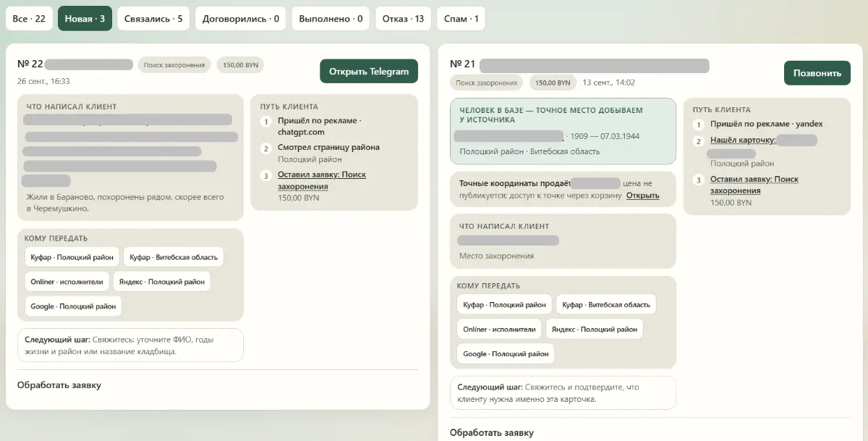Screen dimensions: 868x441
Task: Pick "Яндекс · Полоцкий район" chip in request 22
Action: [x=162, y=282]
